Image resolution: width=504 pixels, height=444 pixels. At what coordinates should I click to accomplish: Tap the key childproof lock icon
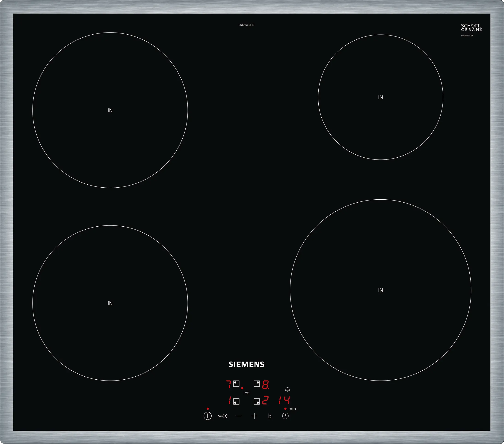(223, 416)
